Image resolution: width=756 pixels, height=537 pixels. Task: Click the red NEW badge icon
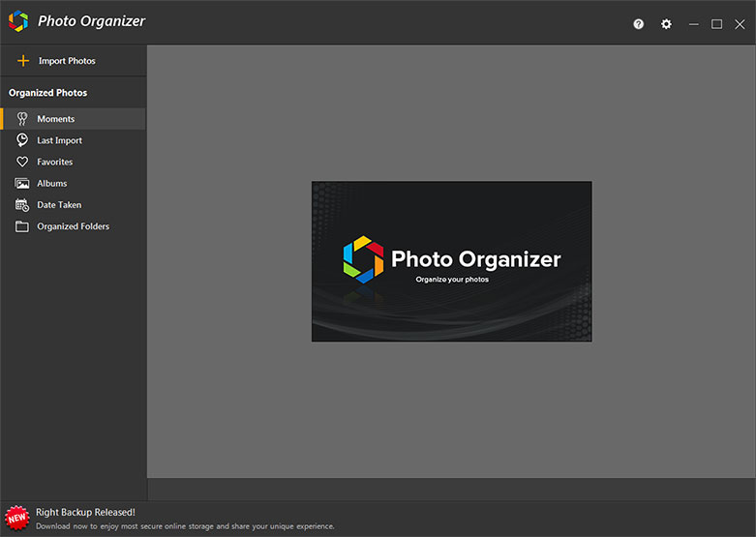[x=16, y=519]
